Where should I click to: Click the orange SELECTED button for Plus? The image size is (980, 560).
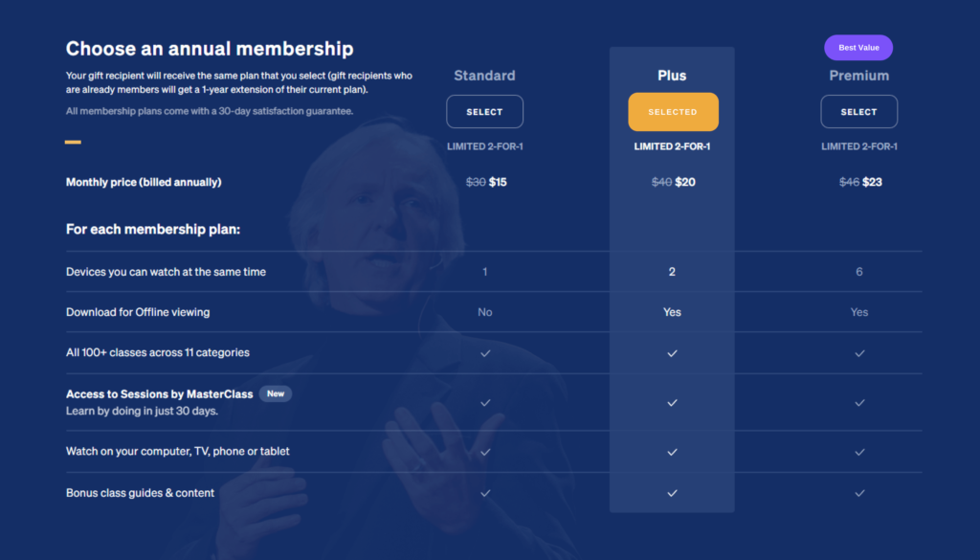(673, 112)
